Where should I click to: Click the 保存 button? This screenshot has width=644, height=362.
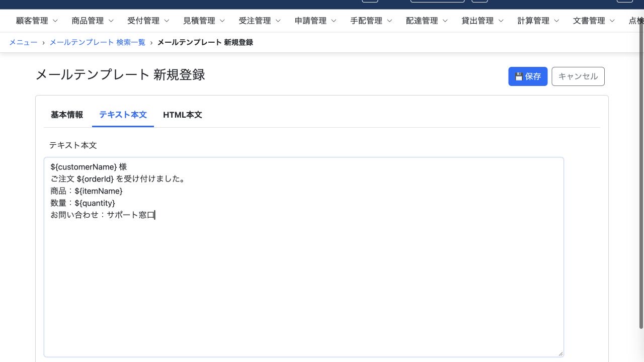528,76
